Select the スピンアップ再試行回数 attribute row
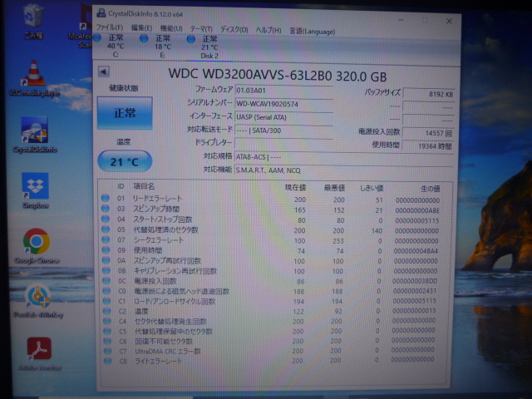This screenshot has width=532, height=399. coord(273,260)
